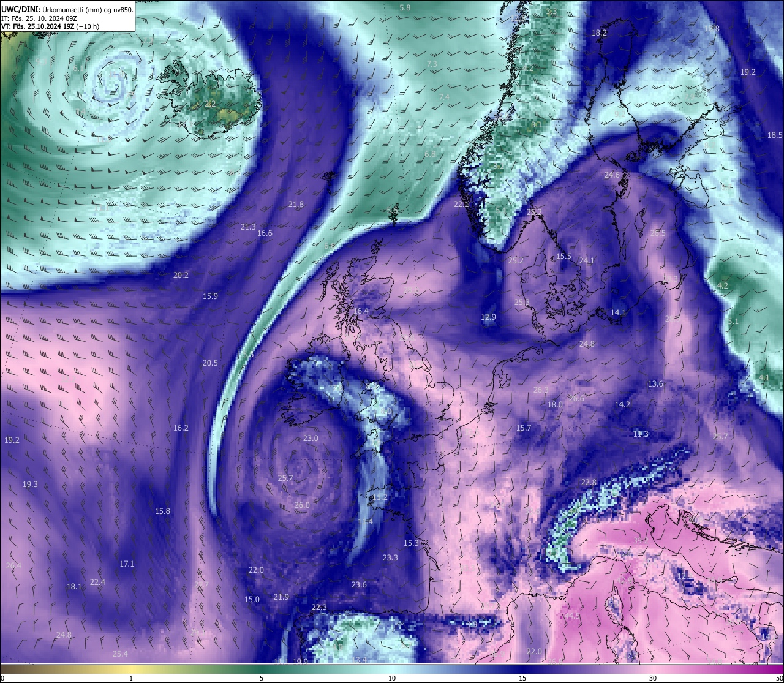Click the map value '7.4'
This screenshot has width=784, height=683.
point(445,97)
